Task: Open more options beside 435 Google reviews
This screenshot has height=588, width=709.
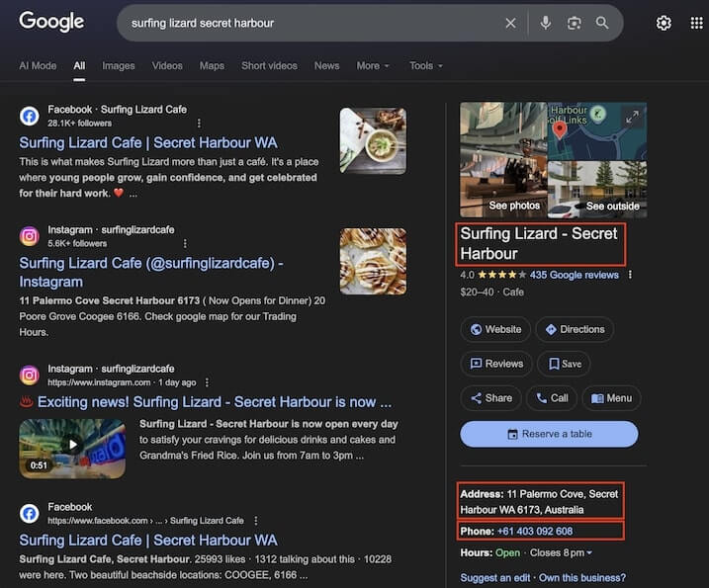Action: tap(630, 275)
